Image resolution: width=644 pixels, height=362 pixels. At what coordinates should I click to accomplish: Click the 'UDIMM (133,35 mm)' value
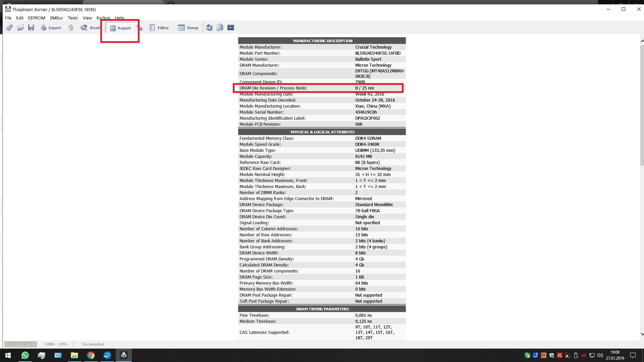pyautogui.click(x=375, y=150)
